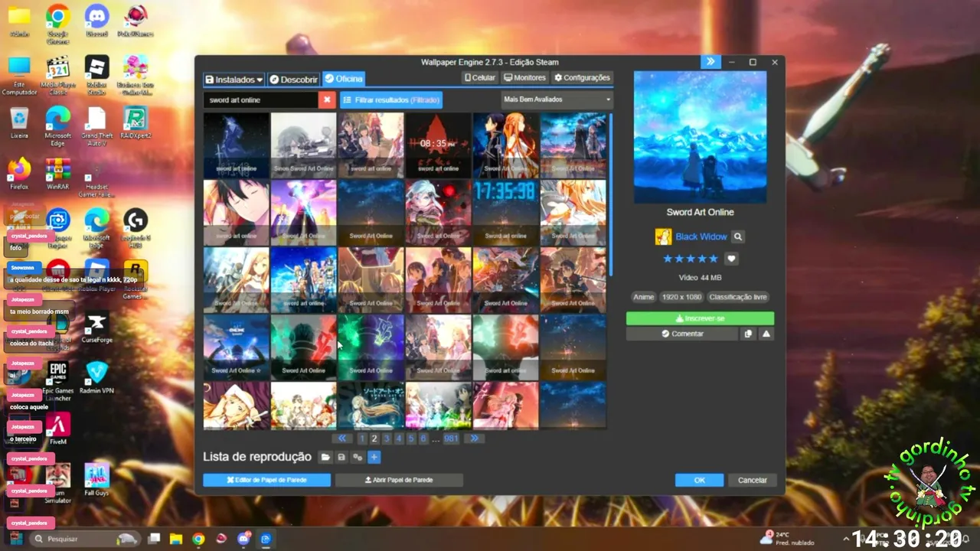Click the 1920 x 1080 resolution tag
The image size is (980, 551).
681,297
